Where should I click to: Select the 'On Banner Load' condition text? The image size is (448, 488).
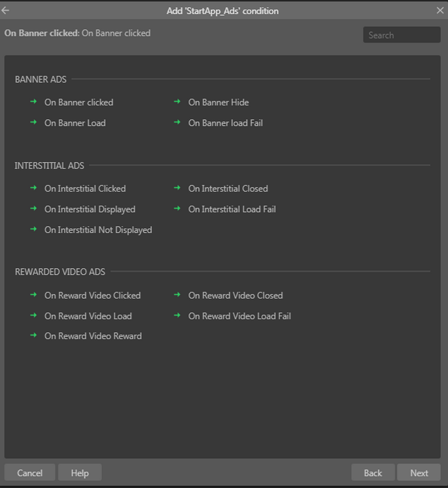75,123
